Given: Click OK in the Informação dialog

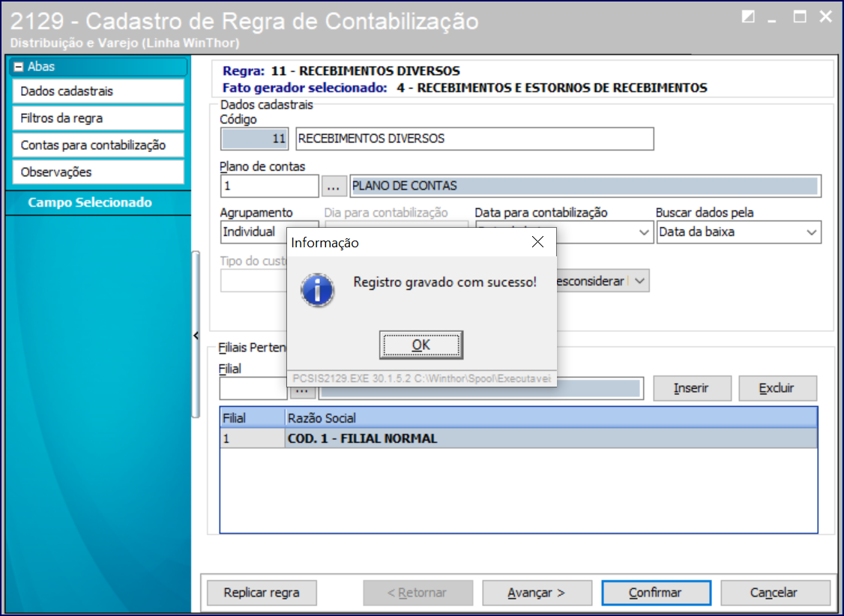Looking at the screenshot, I should (x=421, y=345).
